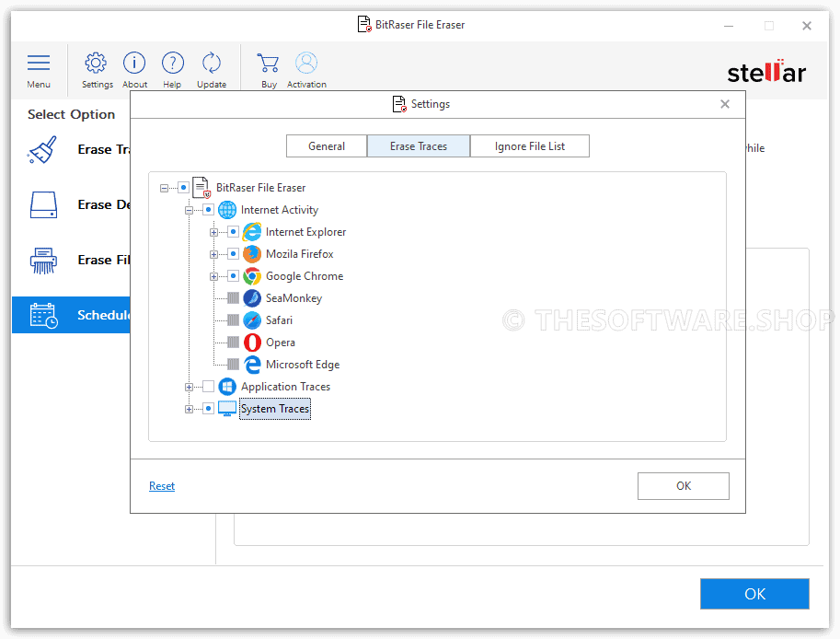
Task: Select the Safari tree label
Action: point(279,320)
